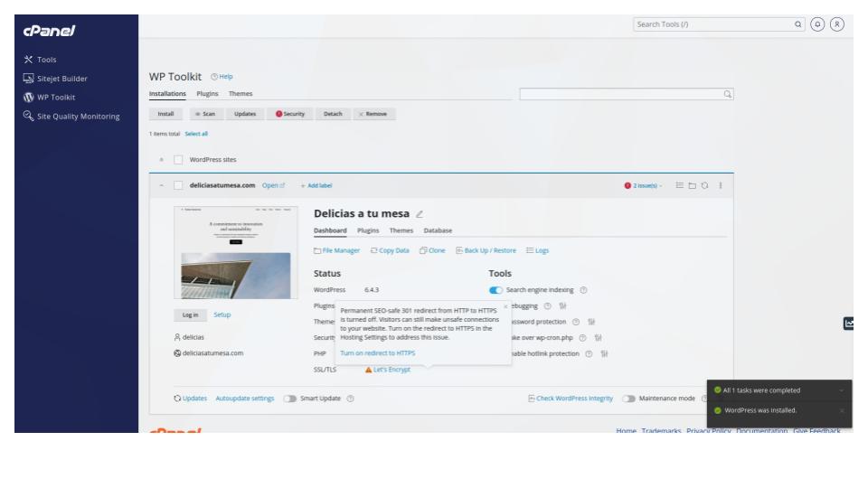This screenshot has width=868, height=488.
Task: Click the magnifier icon in the installations search box
Action: click(x=727, y=94)
